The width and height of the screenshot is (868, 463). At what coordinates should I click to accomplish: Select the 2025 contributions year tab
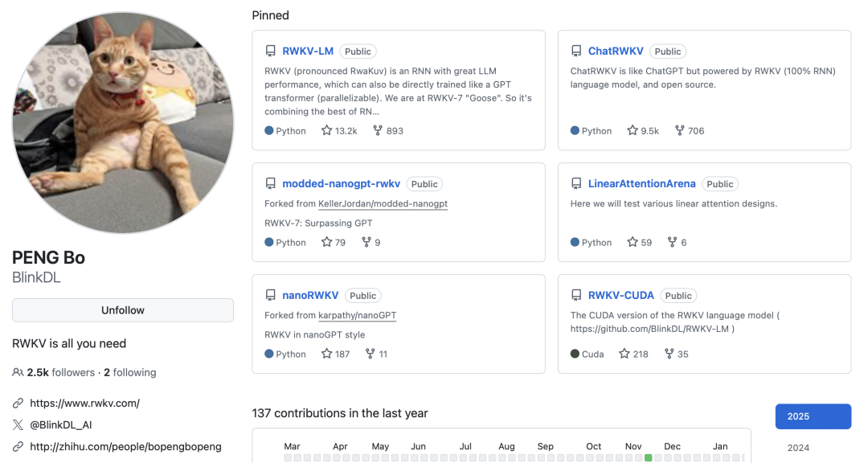[813, 416]
